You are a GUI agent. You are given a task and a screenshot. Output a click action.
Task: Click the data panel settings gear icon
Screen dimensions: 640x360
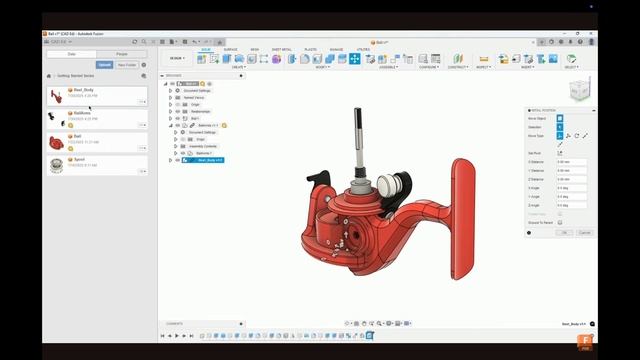[144, 65]
